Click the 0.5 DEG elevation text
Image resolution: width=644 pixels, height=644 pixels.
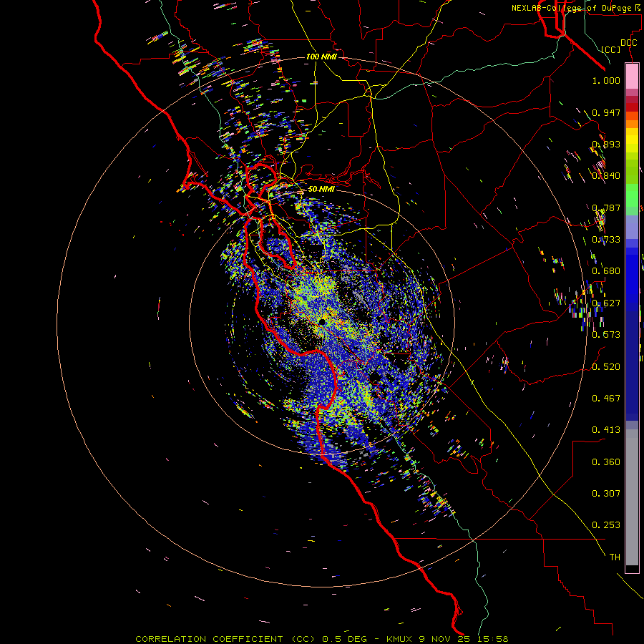pos(344,639)
